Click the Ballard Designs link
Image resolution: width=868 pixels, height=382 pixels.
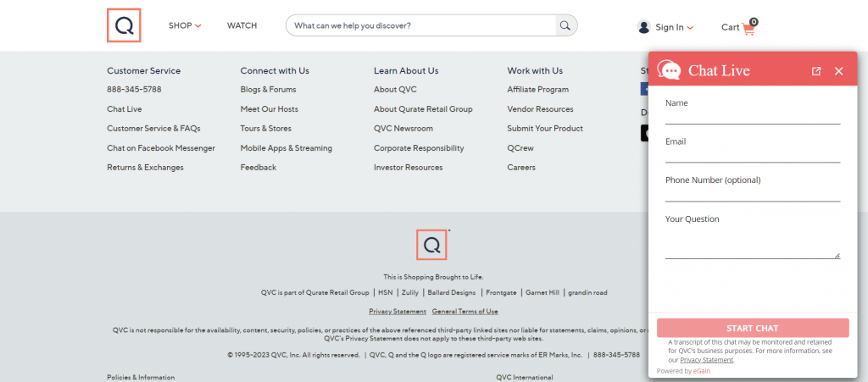click(452, 292)
